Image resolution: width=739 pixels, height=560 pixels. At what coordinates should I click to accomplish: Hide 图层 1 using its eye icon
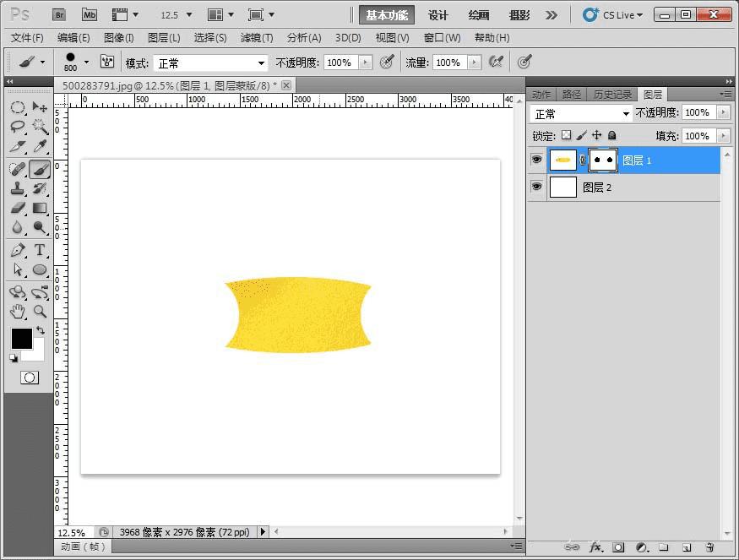(536, 160)
